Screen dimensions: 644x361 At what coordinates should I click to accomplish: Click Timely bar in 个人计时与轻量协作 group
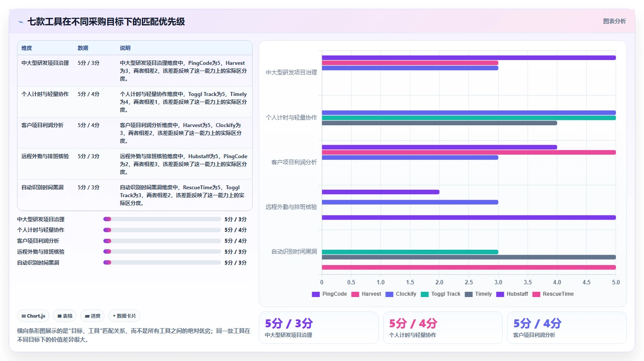(440, 123)
